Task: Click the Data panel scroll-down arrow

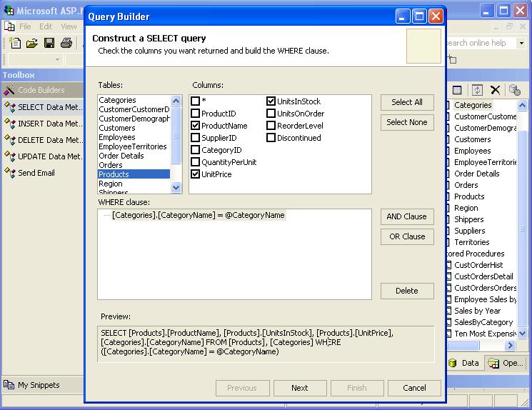Action: [522, 334]
